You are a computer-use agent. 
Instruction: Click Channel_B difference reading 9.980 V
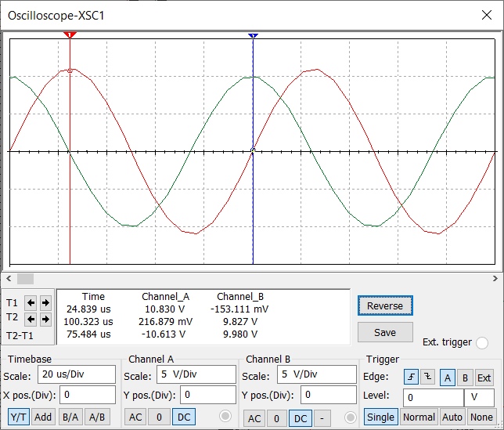240,334
